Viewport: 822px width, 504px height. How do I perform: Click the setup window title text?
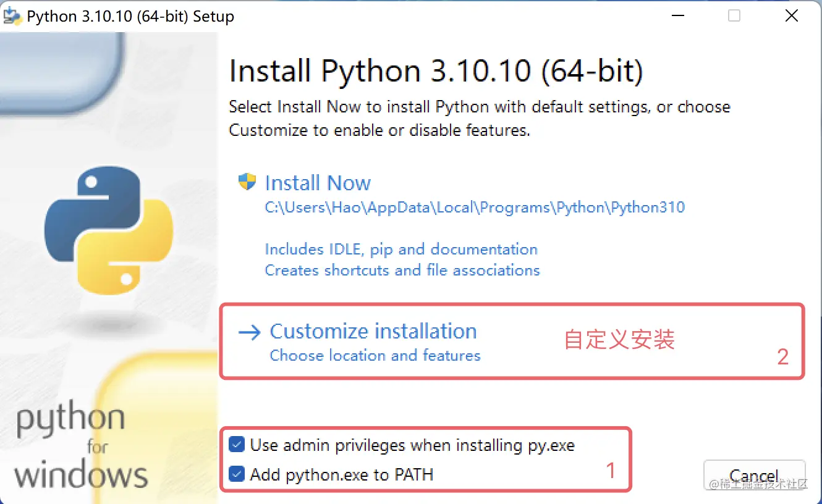coord(130,15)
